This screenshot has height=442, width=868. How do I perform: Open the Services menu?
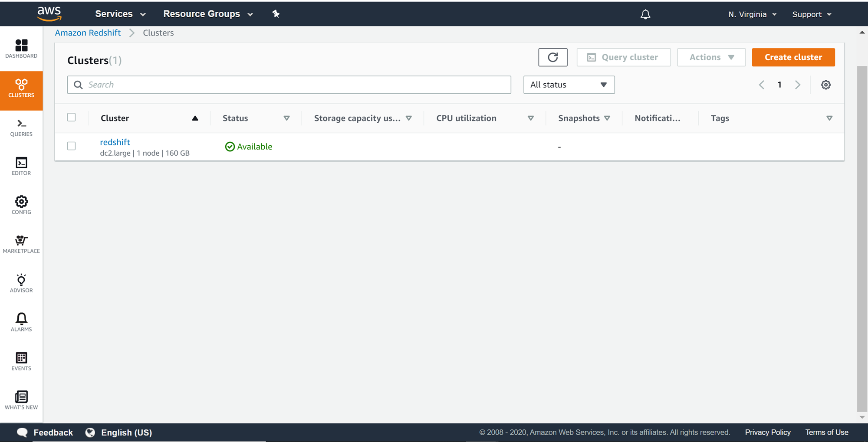[x=120, y=14]
